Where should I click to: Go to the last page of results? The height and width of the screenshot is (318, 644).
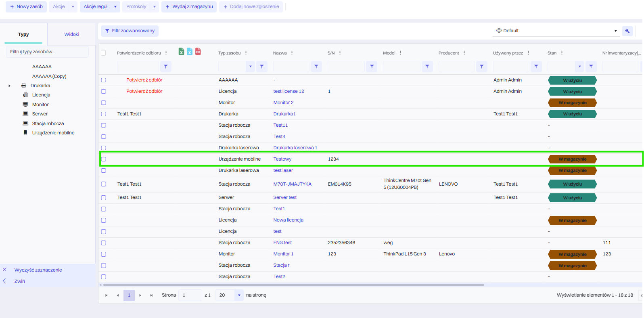click(151, 295)
